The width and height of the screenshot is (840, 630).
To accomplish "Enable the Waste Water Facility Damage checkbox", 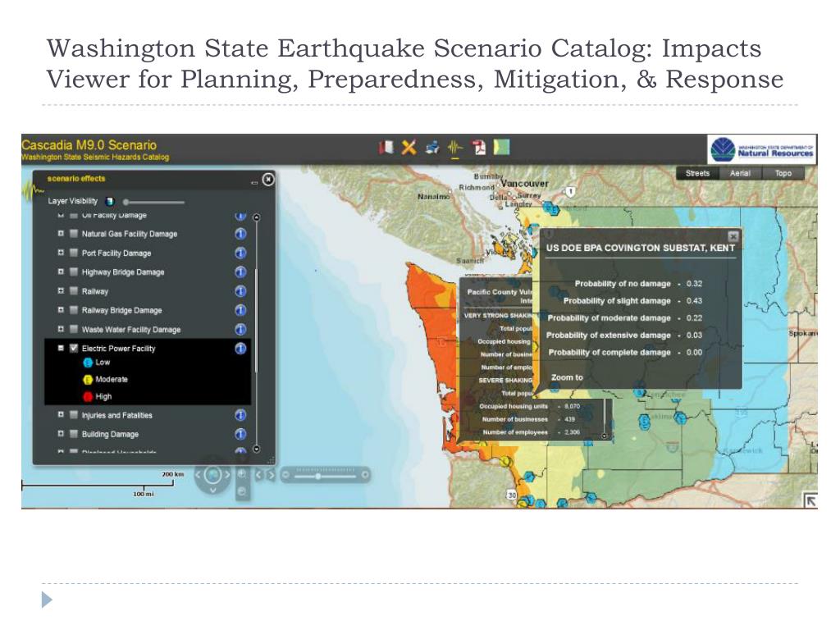I will coord(74,329).
